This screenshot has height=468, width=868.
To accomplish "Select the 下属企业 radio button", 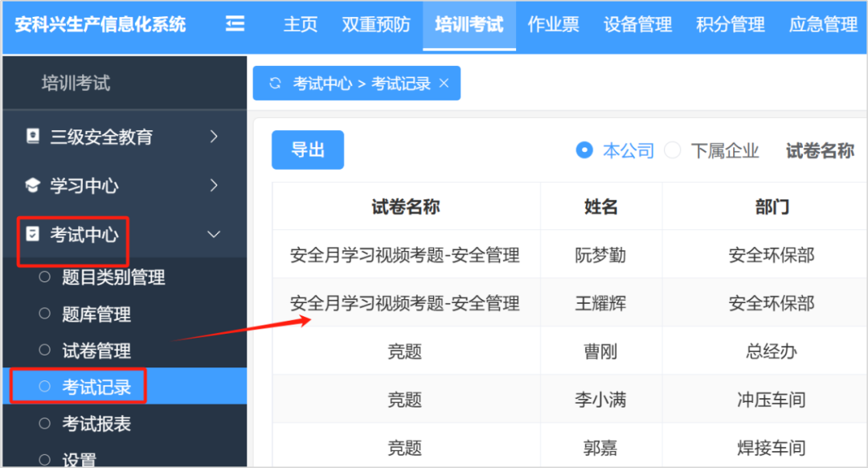I will click(673, 150).
